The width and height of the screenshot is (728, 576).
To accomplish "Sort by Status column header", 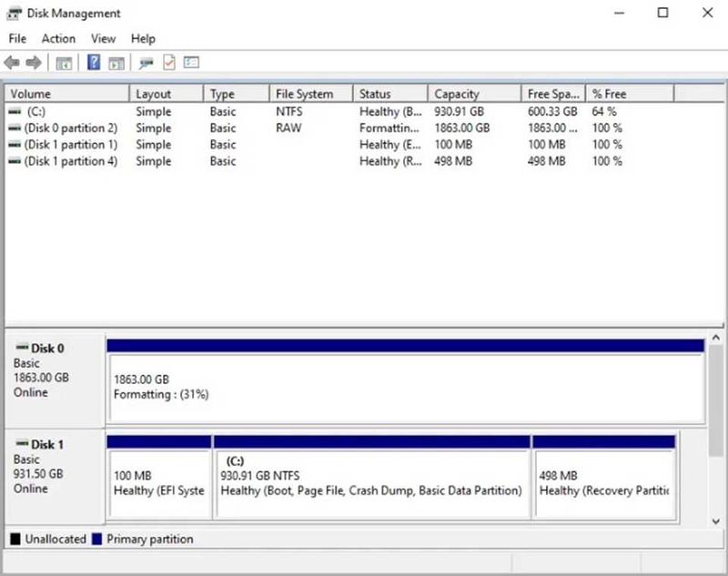I will [390, 94].
